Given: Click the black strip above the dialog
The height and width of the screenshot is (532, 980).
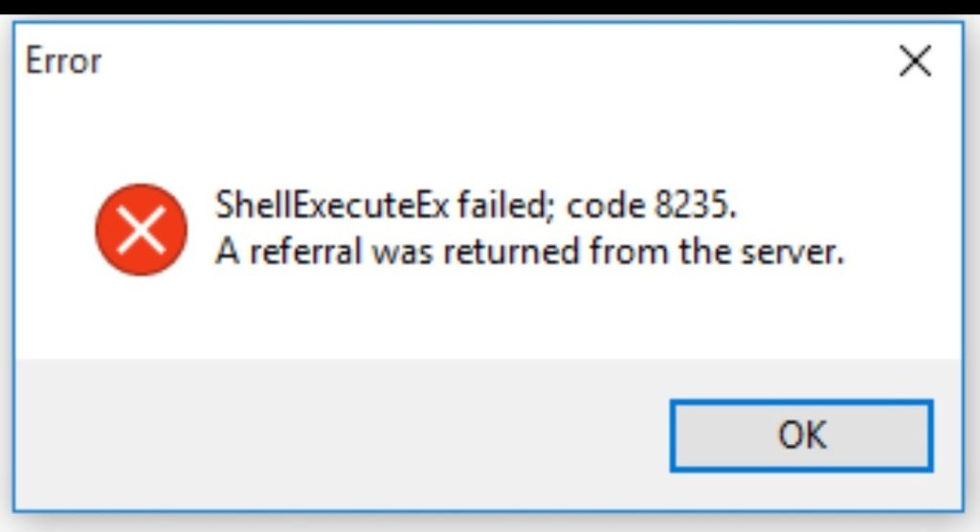Looking at the screenshot, I should click(x=490, y=7).
